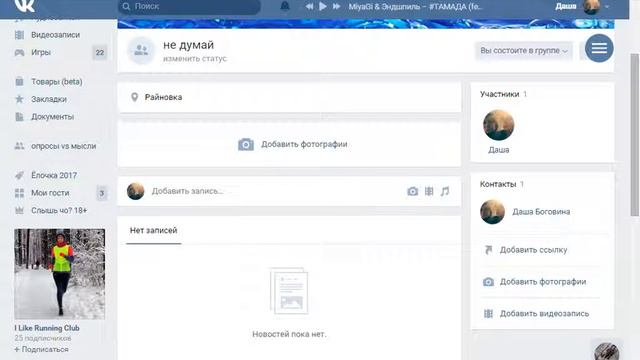
Task: Click Добавить фотографии in right panel
Action: coord(543,282)
